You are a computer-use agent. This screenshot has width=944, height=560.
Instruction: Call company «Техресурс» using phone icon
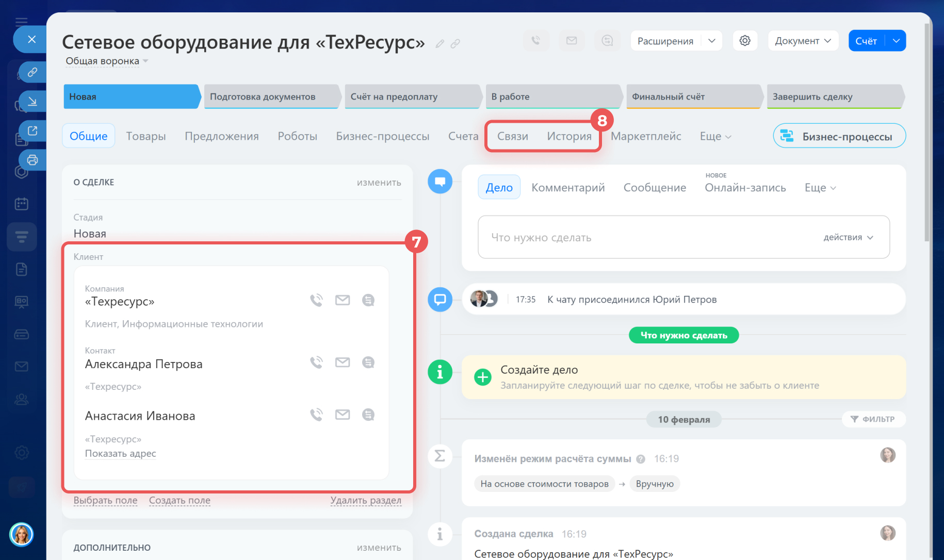click(x=316, y=300)
